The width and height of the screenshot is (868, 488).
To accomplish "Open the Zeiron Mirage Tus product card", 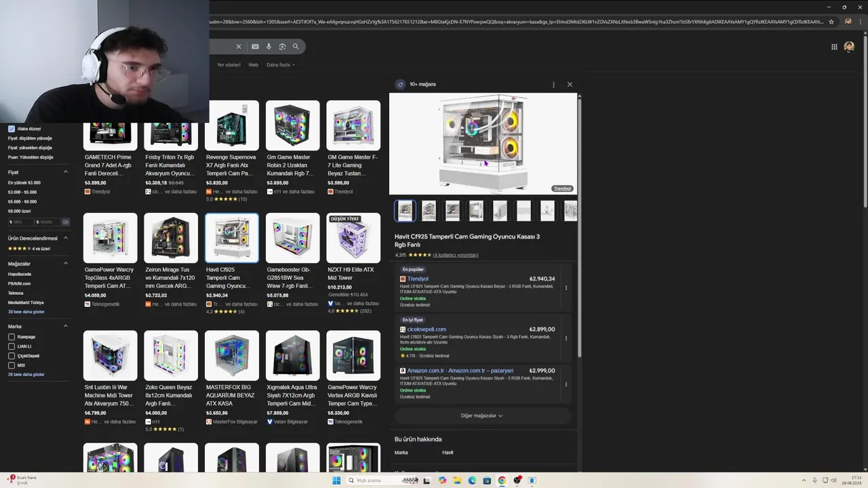I will pos(171,261).
